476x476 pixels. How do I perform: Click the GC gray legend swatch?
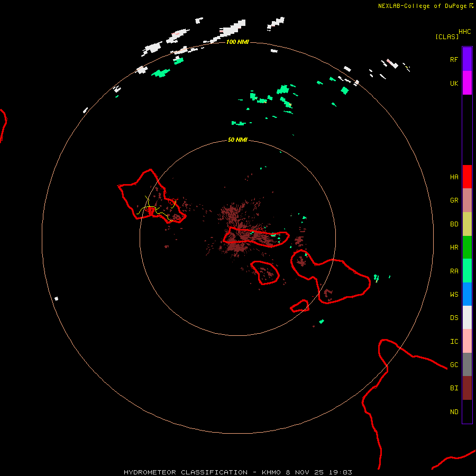(x=467, y=364)
